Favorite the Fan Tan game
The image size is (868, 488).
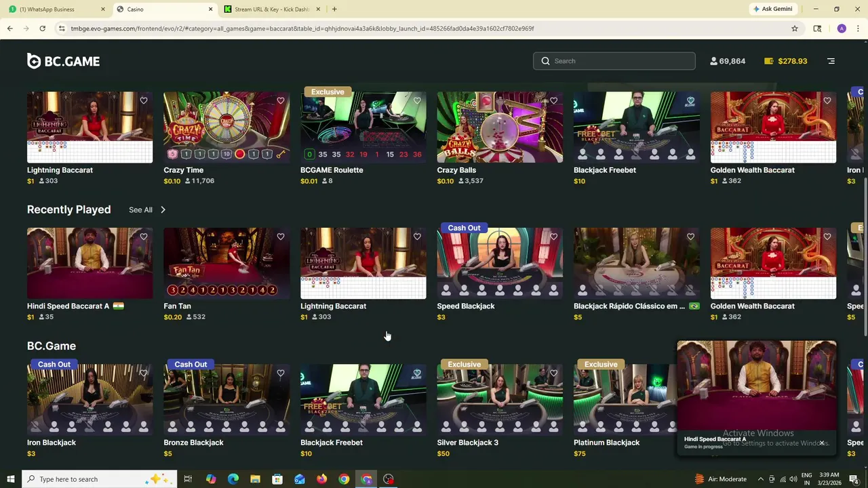pyautogui.click(x=281, y=237)
